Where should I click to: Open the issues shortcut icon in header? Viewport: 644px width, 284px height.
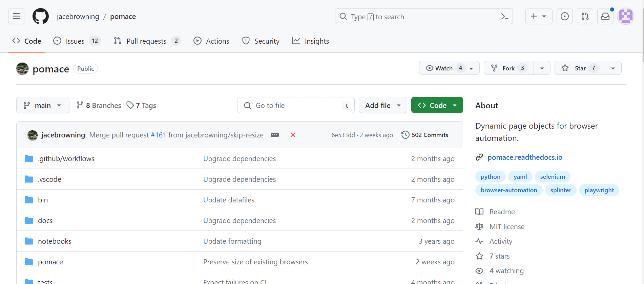[x=564, y=16]
